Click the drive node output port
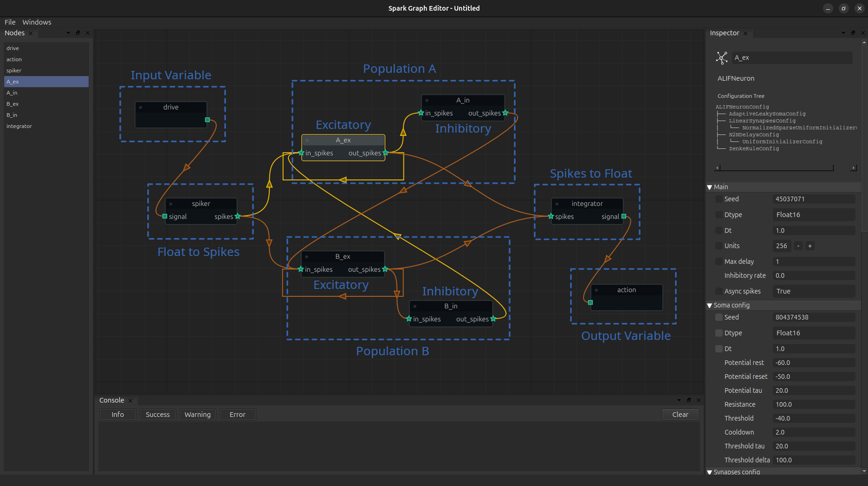Viewport: 868px width, 486px height. tap(207, 120)
